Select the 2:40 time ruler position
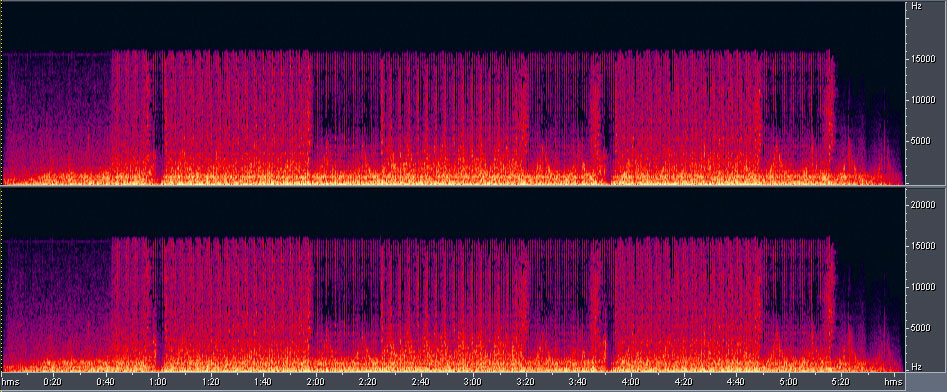The width and height of the screenshot is (947, 392). (421, 382)
